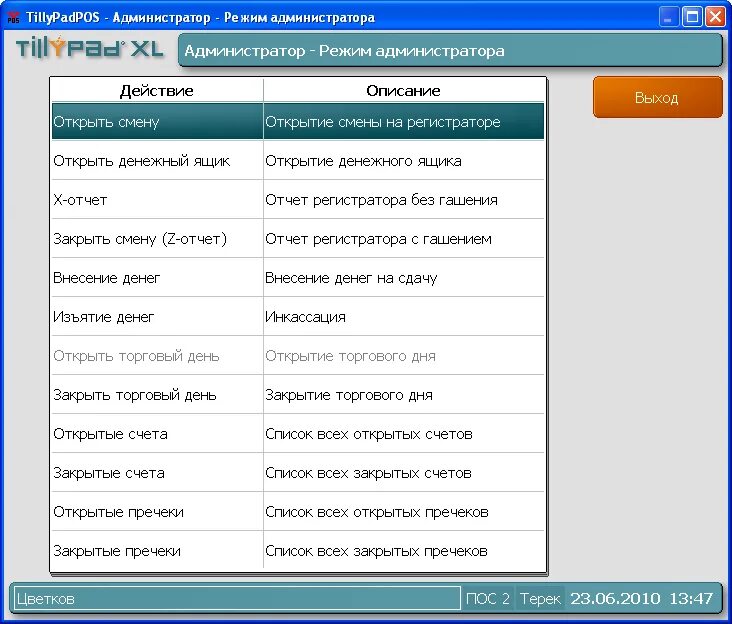
Task: Click Отчет регистратора без гашения cell
Action: coord(404,199)
